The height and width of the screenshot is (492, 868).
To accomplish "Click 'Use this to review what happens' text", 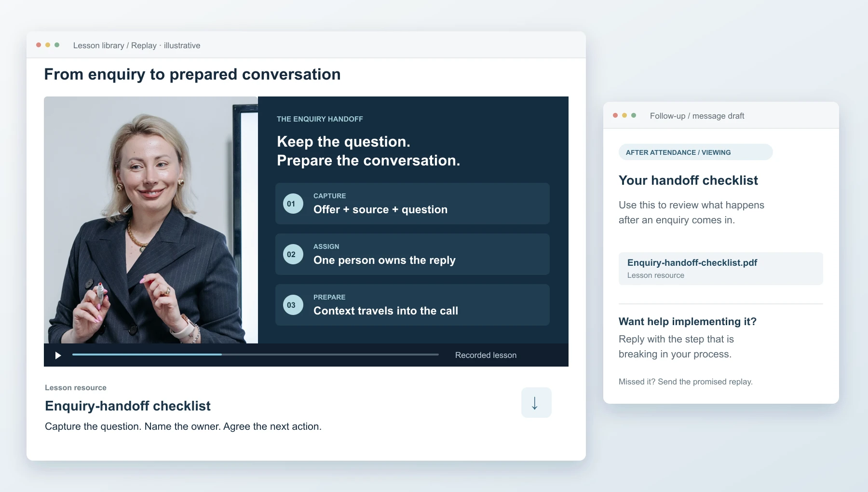I will [x=692, y=205].
